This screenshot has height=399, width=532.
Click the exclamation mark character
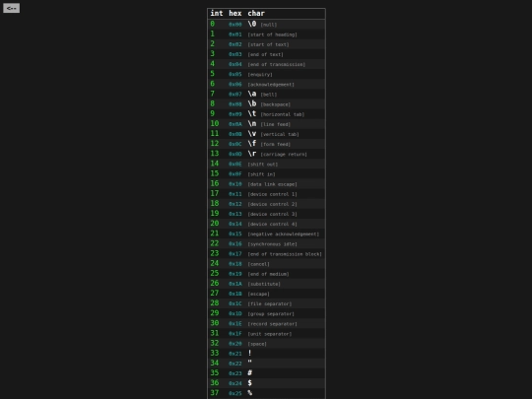click(x=249, y=354)
